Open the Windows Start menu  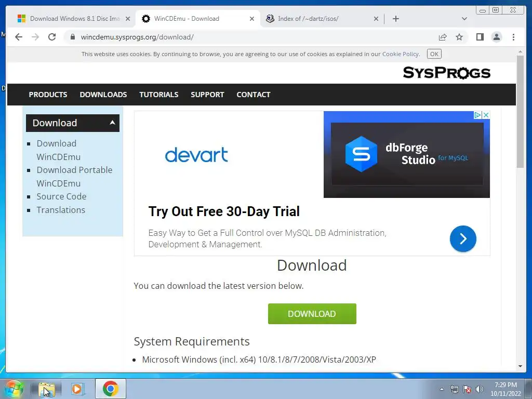14,389
